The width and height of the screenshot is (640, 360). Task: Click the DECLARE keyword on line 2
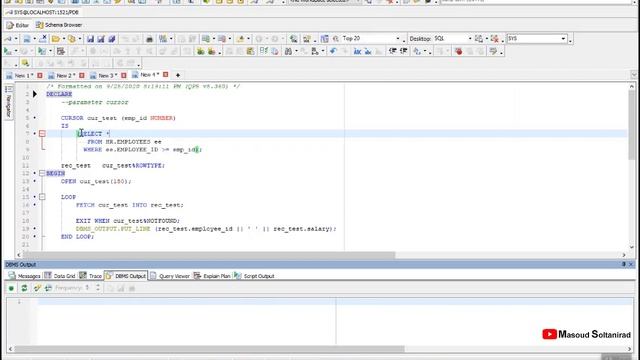point(59,94)
